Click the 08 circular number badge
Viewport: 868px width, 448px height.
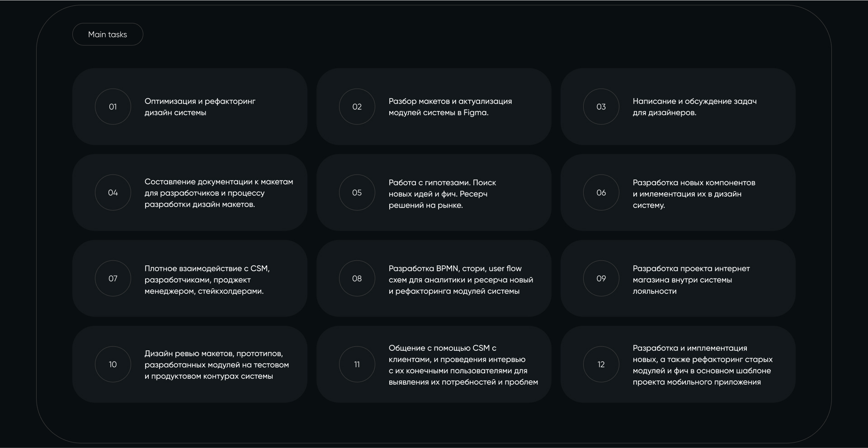[357, 278]
